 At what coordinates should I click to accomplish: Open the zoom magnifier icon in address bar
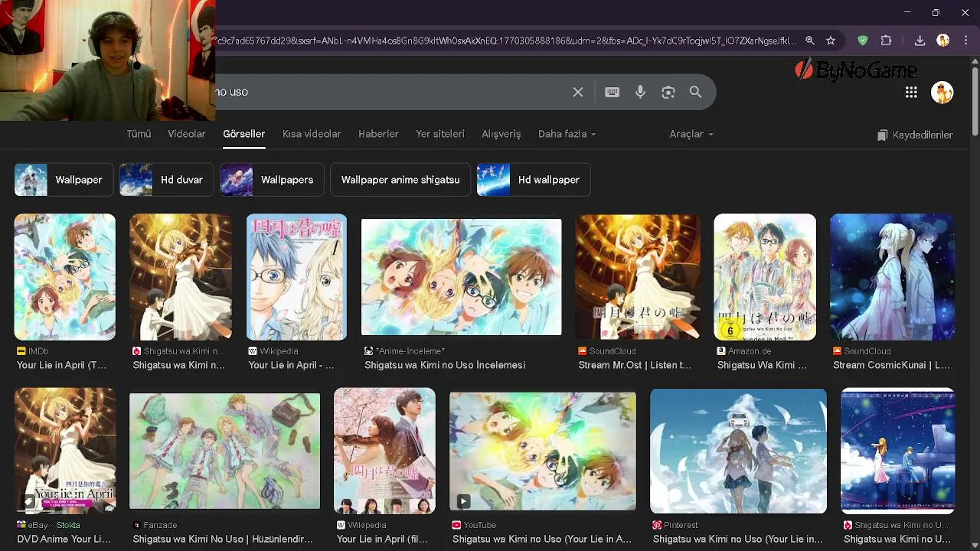click(x=810, y=41)
